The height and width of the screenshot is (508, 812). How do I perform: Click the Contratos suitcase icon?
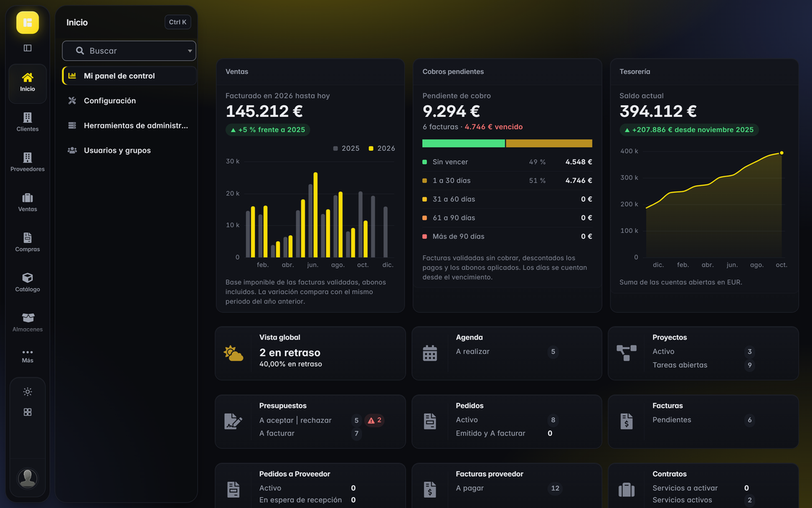(626, 489)
